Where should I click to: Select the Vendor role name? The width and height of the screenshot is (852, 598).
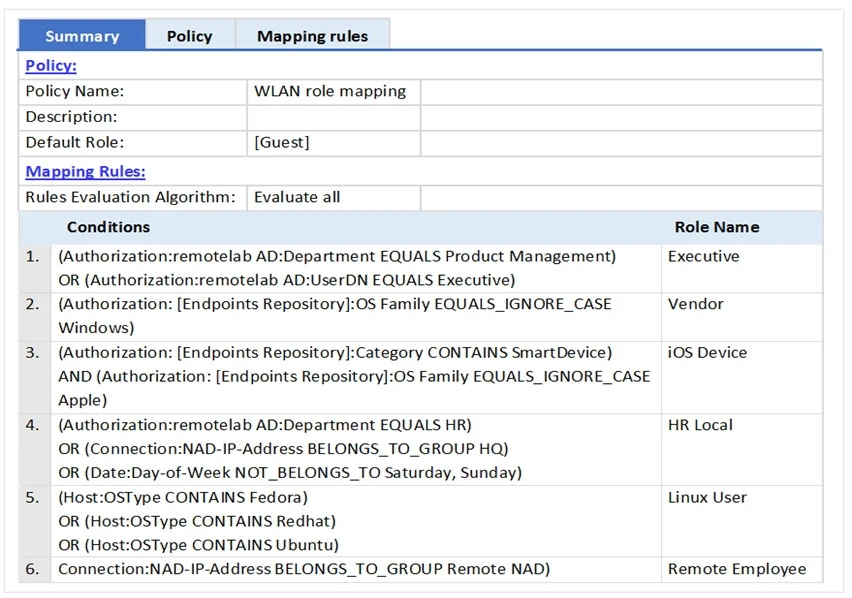[695, 304]
